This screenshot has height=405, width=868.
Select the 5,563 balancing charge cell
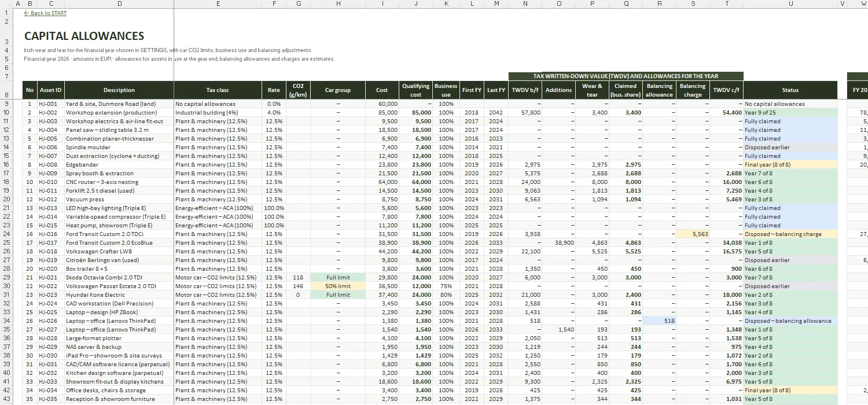click(x=693, y=234)
